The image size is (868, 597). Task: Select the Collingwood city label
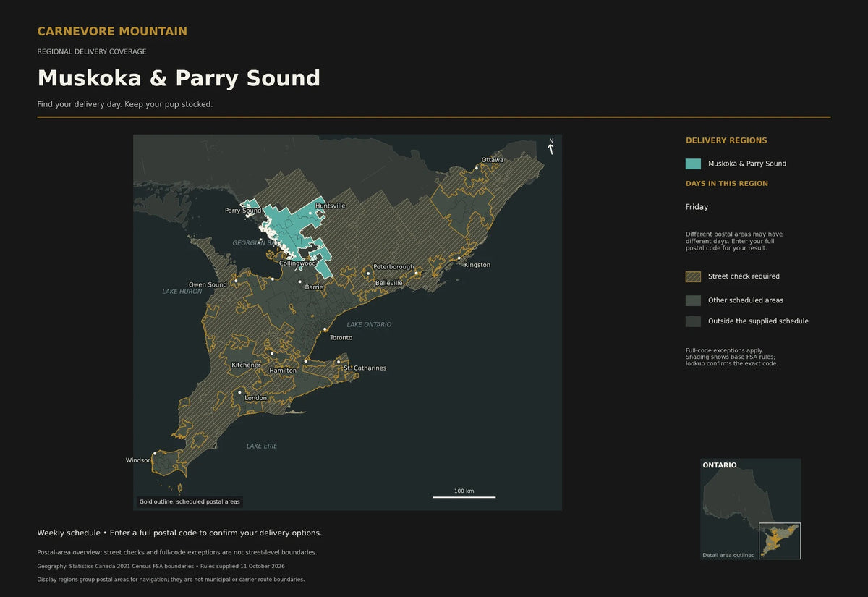coord(298,263)
